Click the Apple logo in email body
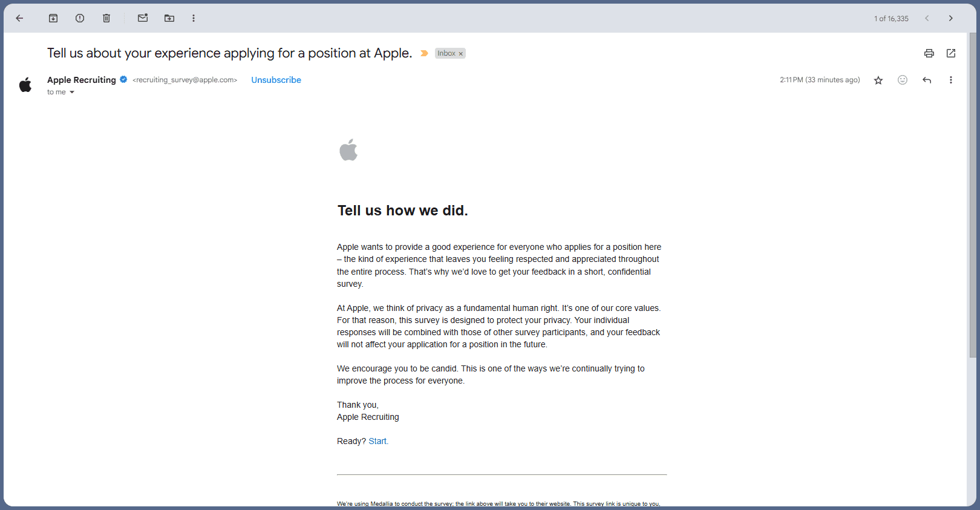The height and width of the screenshot is (510, 980). coord(348,150)
